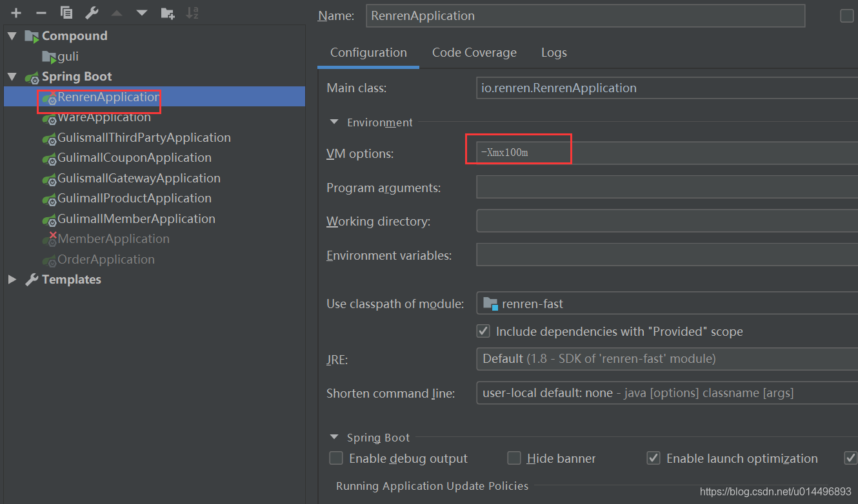Image resolution: width=858 pixels, height=504 pixels.
Task: Click the Main class field
Action: (667, 88)
